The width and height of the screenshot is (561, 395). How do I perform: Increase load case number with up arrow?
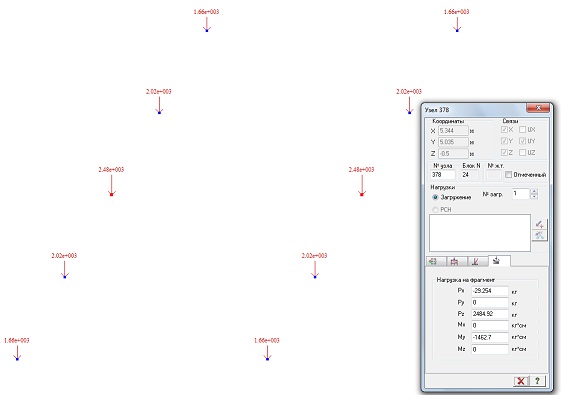coord(534,191)
